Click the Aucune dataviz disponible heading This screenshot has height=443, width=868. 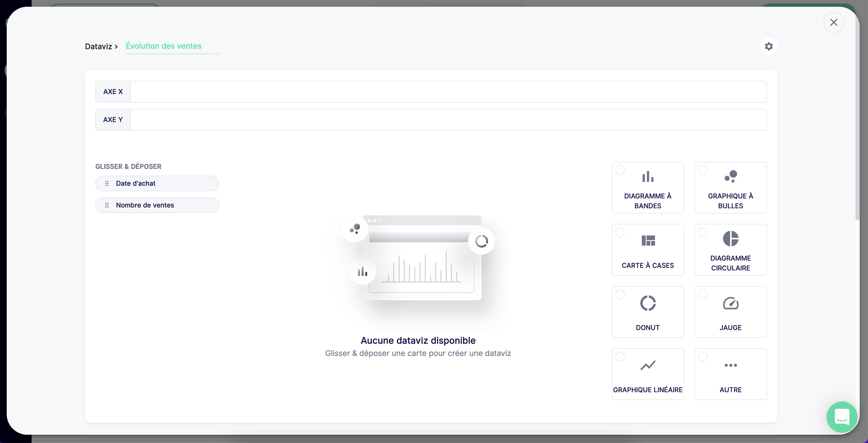coord(418,341)
